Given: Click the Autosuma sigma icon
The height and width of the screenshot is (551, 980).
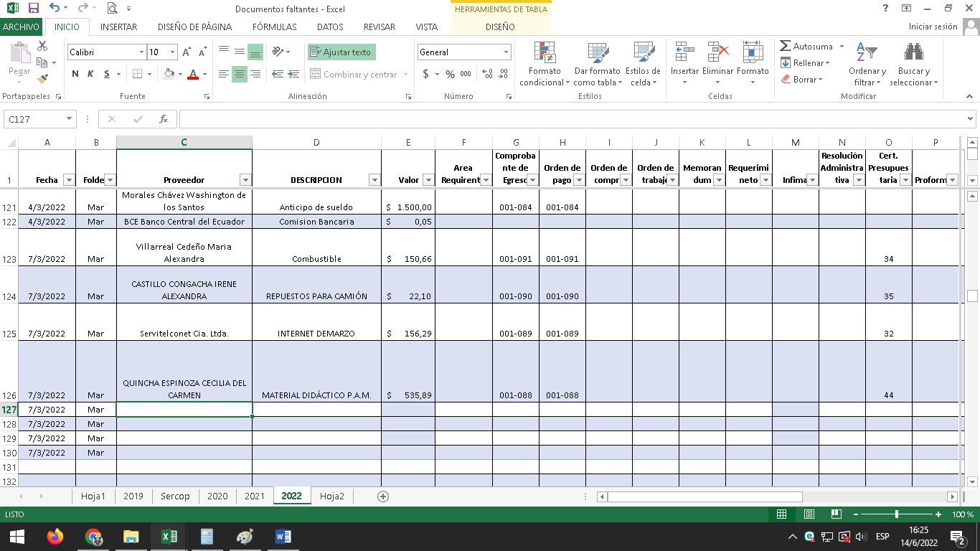Looking at the screenshot, I should pyautogui.click(x=786, y=47).
